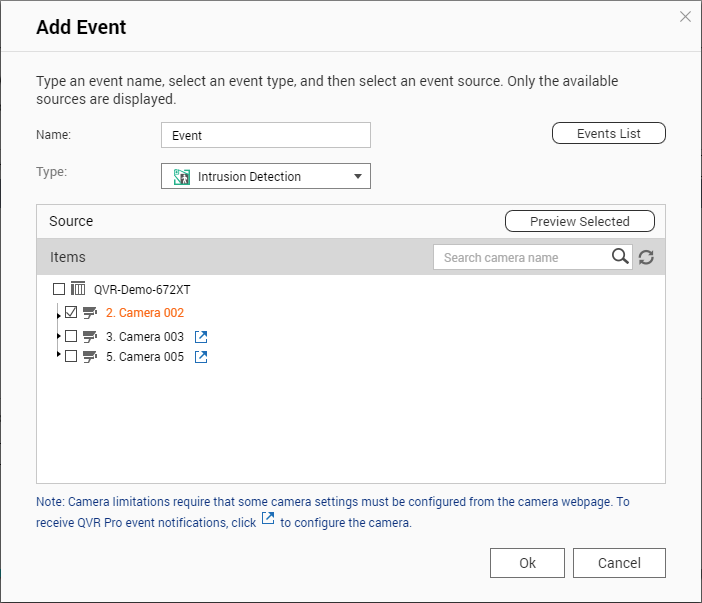Click the Events List button
The image size is (702, 603).
point(608,133)
